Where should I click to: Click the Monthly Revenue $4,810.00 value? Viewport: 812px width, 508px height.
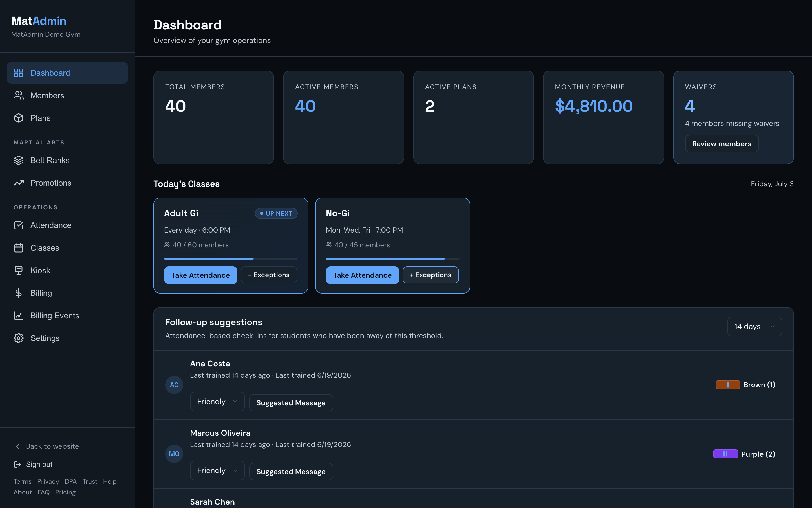click(x=593, y=106)
